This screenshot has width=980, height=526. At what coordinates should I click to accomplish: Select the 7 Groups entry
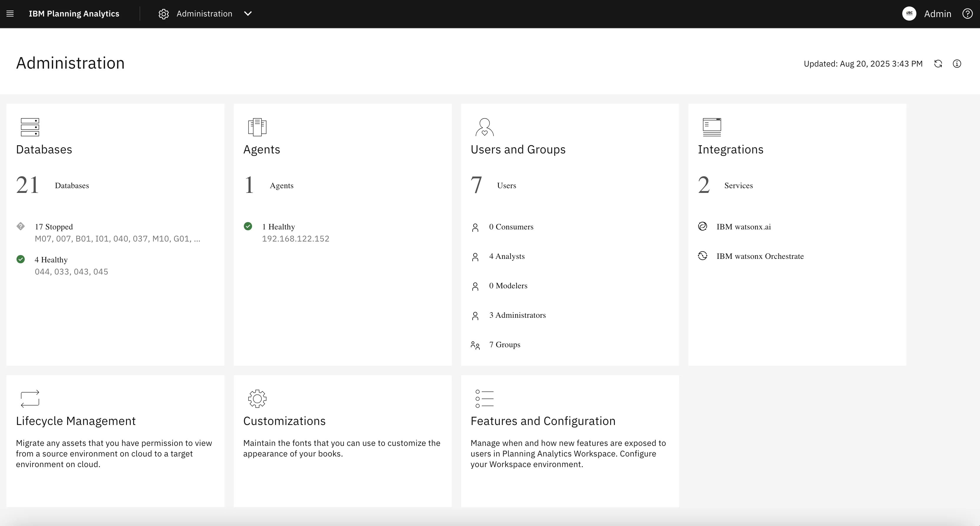504,345
